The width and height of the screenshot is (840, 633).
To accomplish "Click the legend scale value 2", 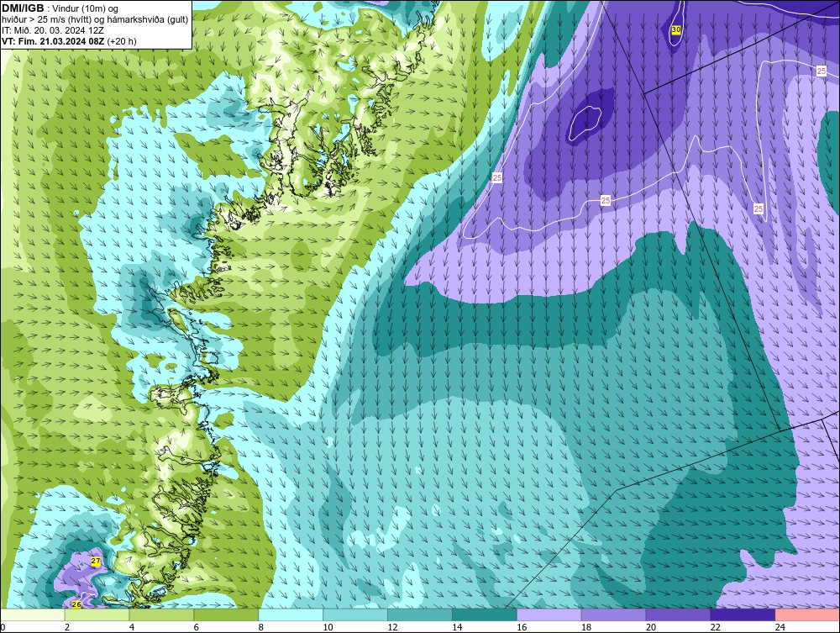I will [x=67, y=627].
